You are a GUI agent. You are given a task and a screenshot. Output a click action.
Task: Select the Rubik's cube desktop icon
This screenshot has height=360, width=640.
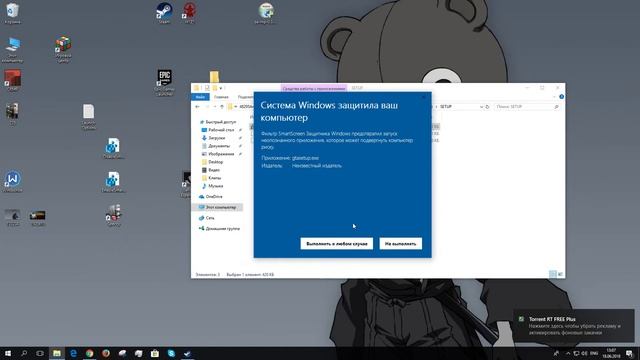63,49
